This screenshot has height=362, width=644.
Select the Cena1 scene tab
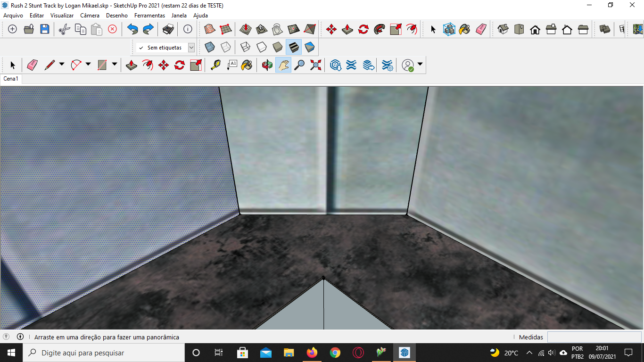[x=11, y=79]
